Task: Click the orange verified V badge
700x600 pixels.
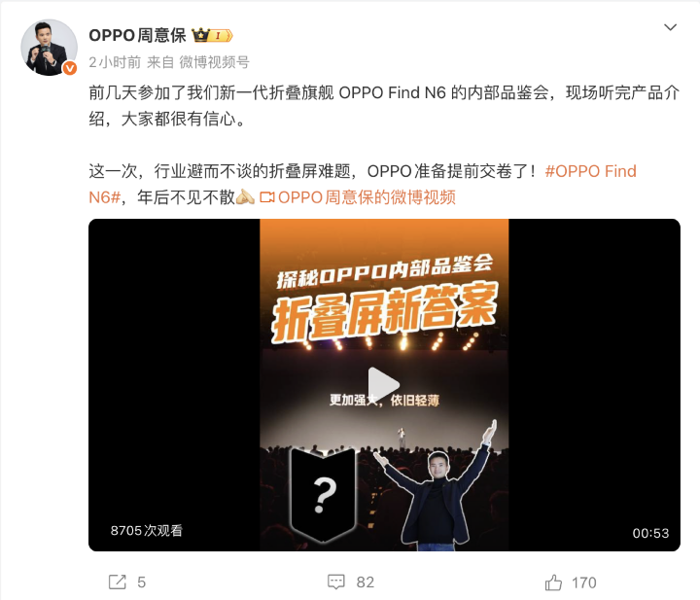Action: tap(70, 68)
